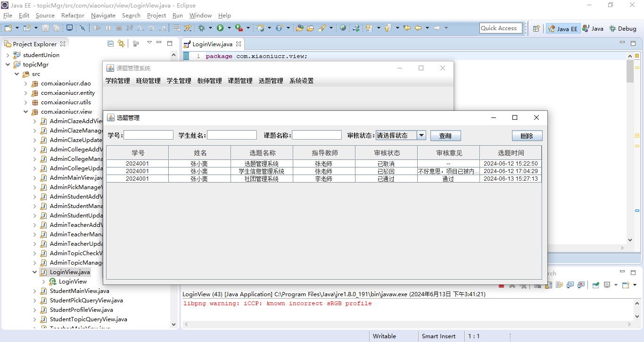The image size is (644, 342).
Task: Click the 查询 search button
Action: pos(446,136)
